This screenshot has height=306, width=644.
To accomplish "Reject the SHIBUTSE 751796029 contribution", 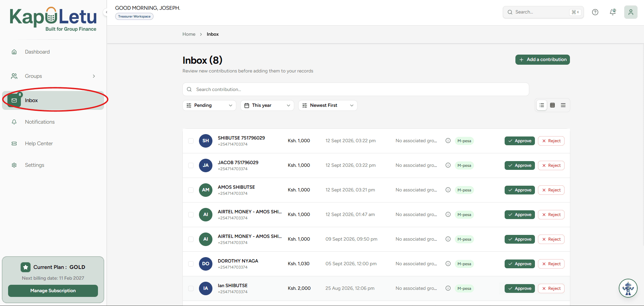I will (x=551, y=141).
